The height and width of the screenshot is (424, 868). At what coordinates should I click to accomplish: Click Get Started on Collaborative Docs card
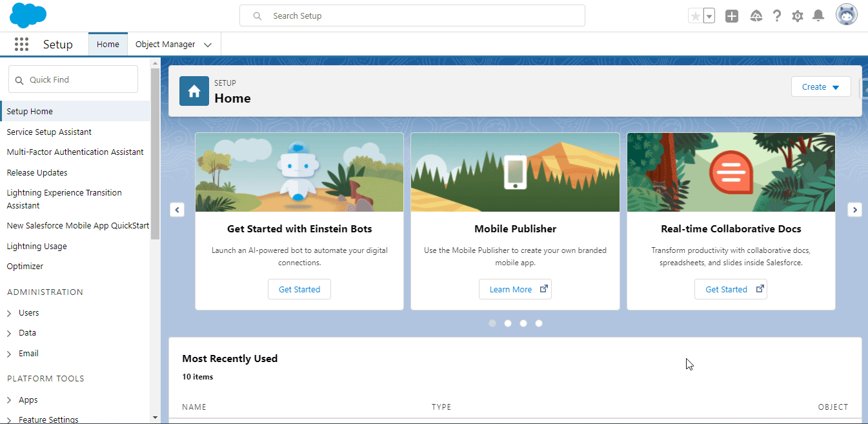[731, 289]
